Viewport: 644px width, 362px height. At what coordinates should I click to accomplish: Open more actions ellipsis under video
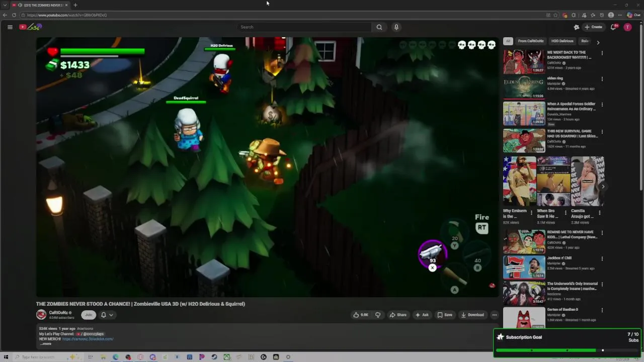pyautogui.click(x=495, y=315)
